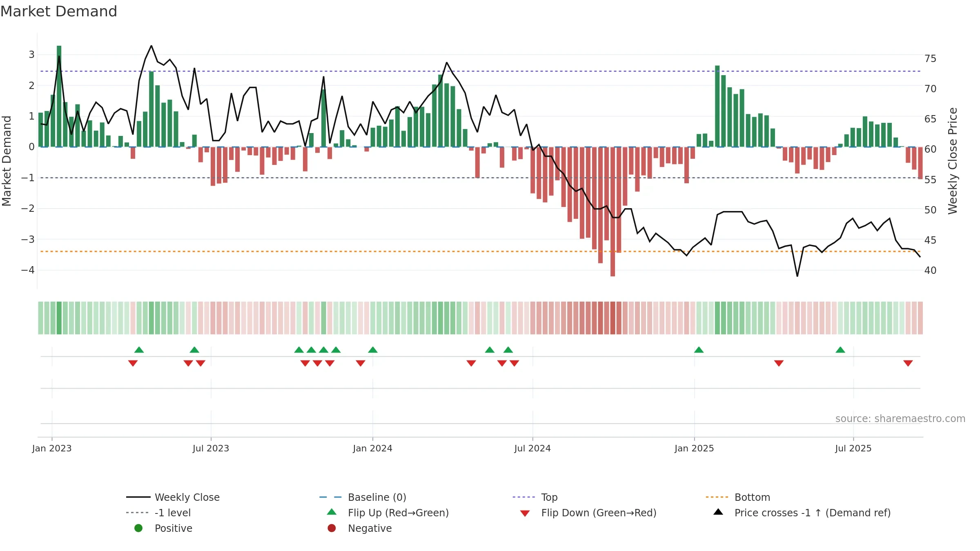Image resolution: width=980 pixels, height=551 pixels.
Task: Select the last Flip Down marker after Jul 2025
Action: coord(908,363)
